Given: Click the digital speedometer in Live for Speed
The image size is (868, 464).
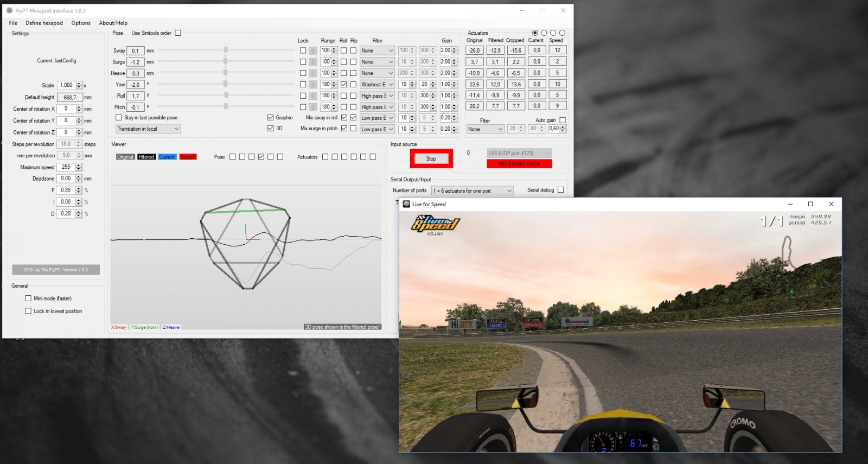Looking at the screenshot, I should [636, 443].
